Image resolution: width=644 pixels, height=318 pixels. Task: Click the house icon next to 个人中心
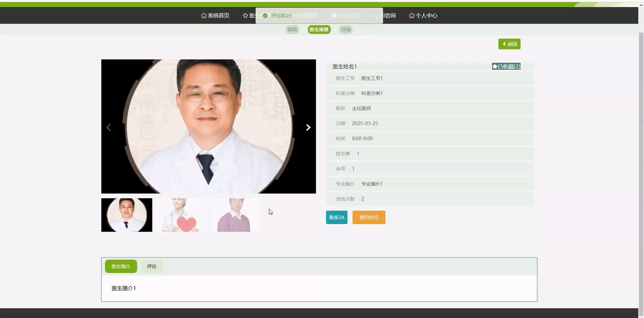[412, 15]
